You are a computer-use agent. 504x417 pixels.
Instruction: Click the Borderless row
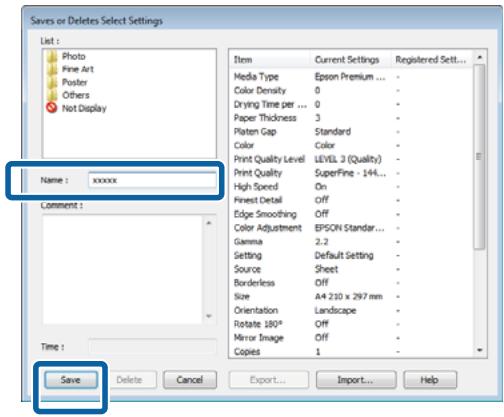click(351, 283)
